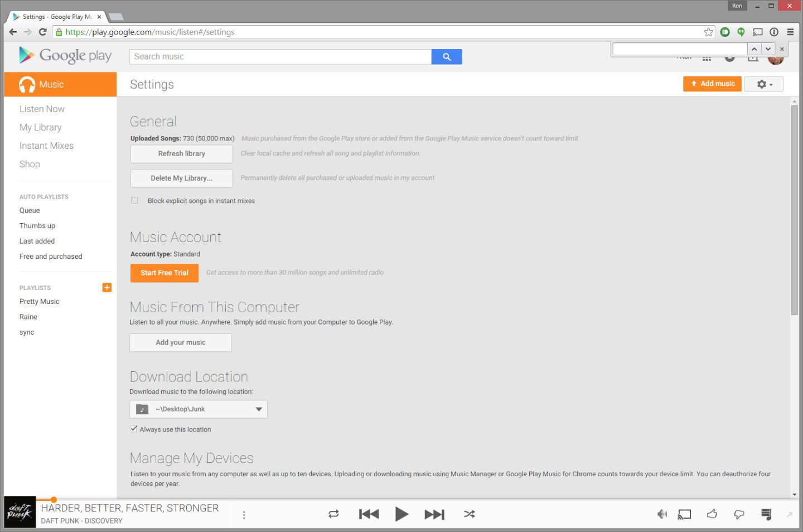Viewport: 803px width, 532px height.
Task: Click the Music section header
Action: (60, 84)
